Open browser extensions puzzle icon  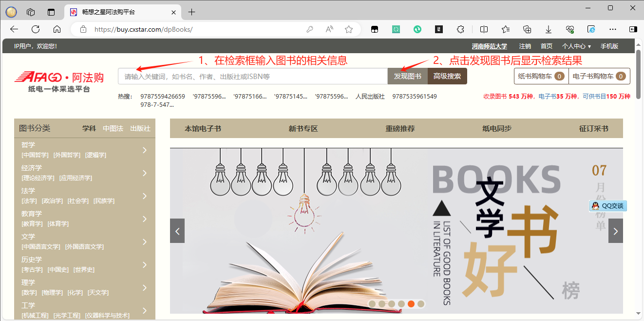[x=460, y=29]
